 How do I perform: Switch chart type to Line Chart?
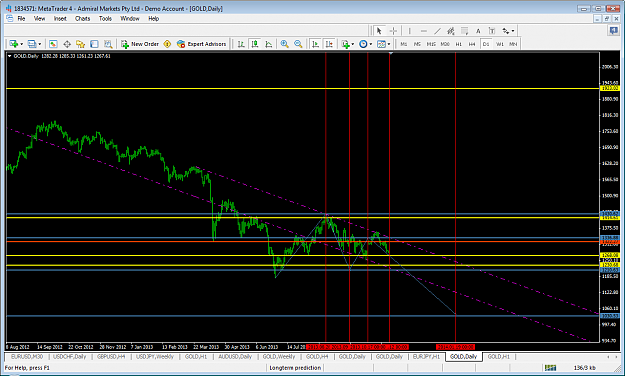[268, 44]
